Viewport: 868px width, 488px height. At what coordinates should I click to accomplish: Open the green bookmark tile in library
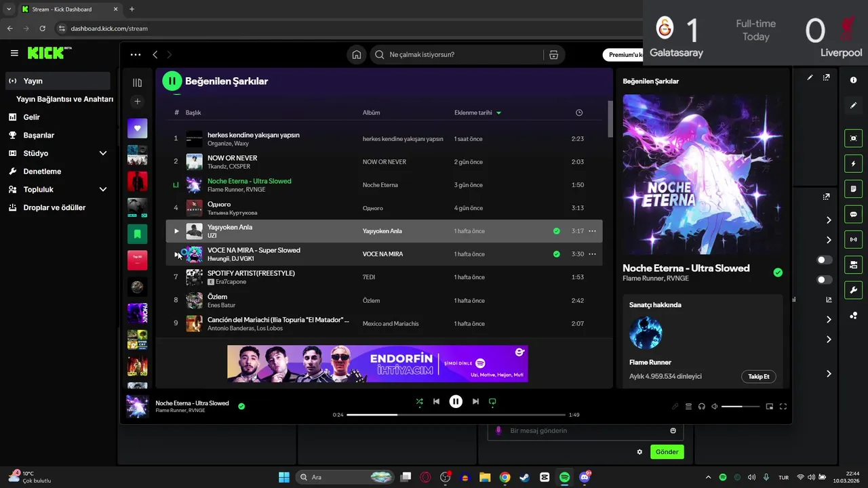tap(137, 234)
